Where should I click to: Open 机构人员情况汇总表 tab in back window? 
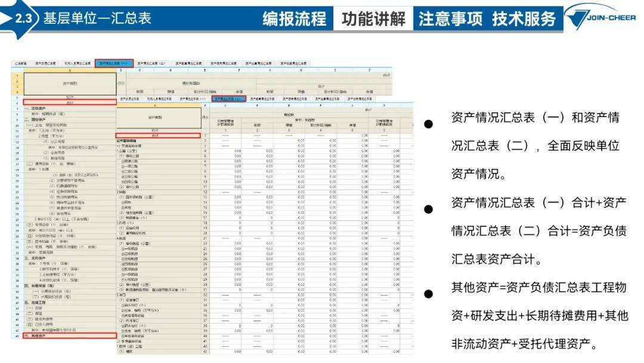pos(78,63)
